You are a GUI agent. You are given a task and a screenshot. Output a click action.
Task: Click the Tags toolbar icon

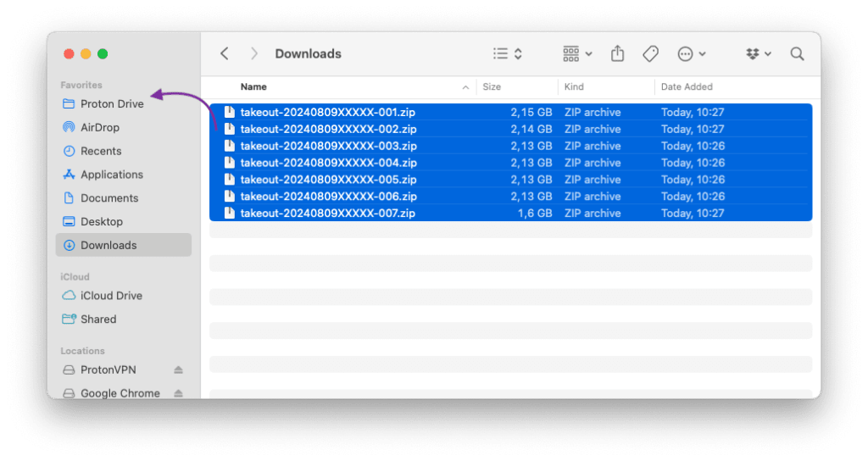pyautogui.click(x=650, y=53)
